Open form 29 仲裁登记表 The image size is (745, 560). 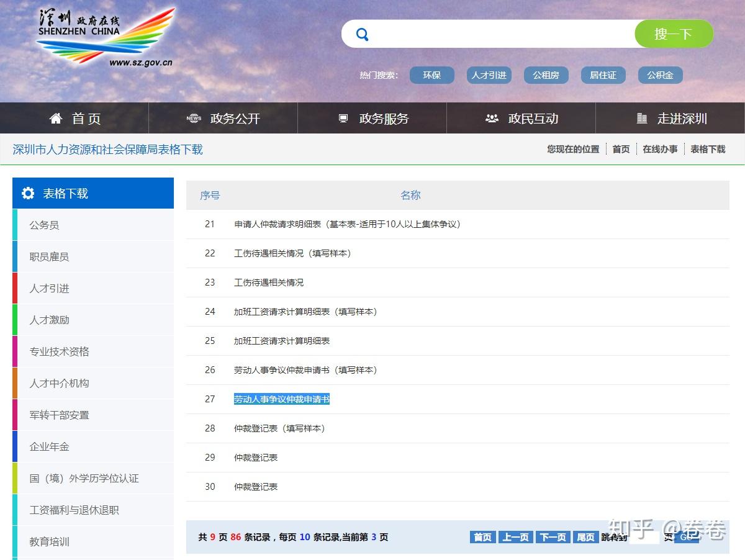click(x=256, y=458)
